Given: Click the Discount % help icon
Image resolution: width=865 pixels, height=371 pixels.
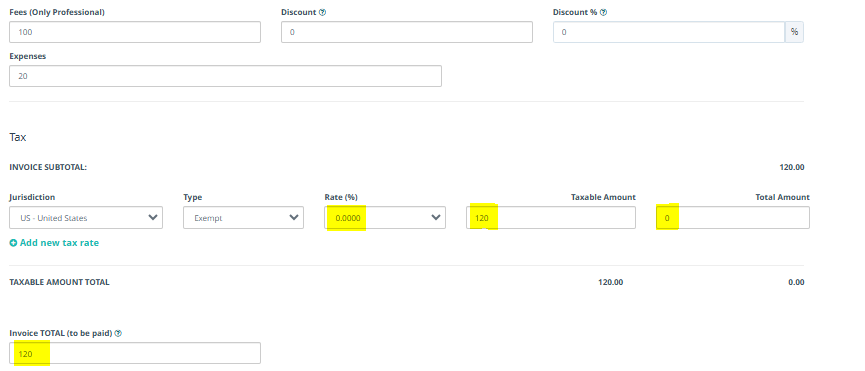Looking at the screenshot, I should click(x=604, y=12).
